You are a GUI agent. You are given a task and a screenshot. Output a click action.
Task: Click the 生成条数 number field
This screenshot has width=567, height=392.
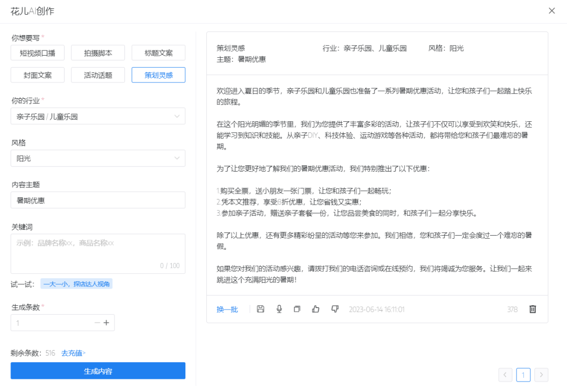[x=62, y=323]
